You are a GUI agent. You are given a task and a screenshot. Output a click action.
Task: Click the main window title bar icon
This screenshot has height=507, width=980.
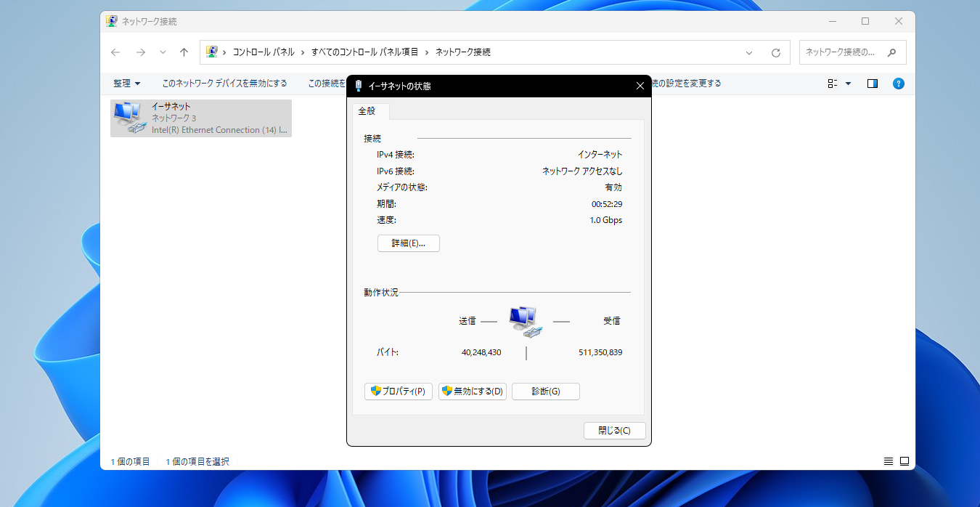tap(112, 21)
